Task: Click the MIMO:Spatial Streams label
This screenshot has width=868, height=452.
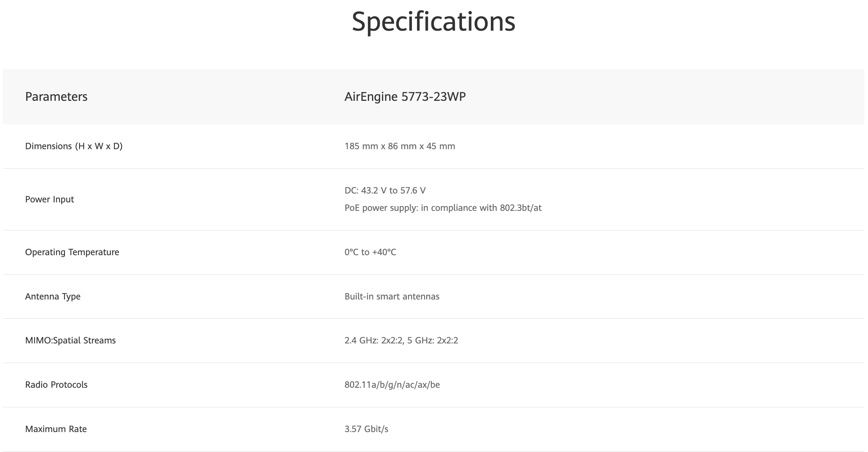Action: click(x=70, y=340)
